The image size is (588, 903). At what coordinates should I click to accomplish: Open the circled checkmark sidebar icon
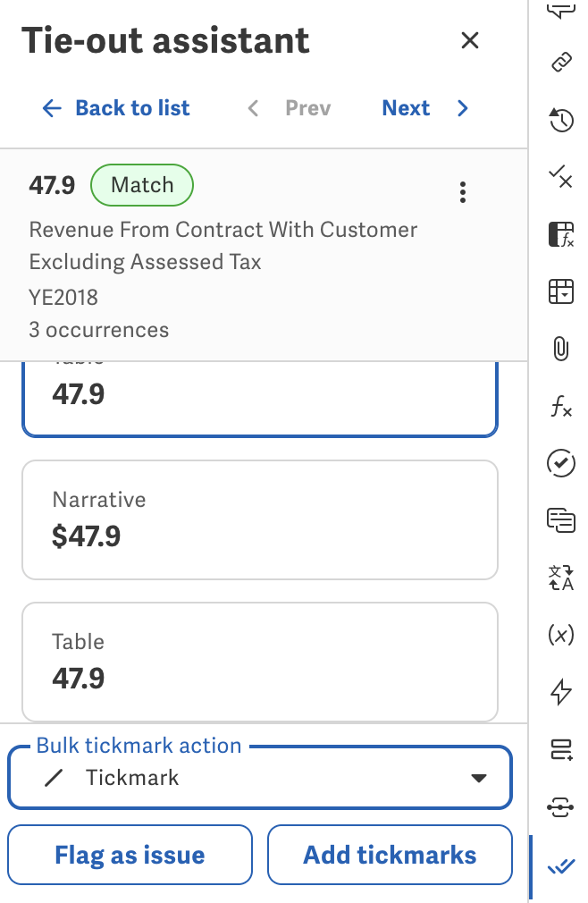[561, 463]
